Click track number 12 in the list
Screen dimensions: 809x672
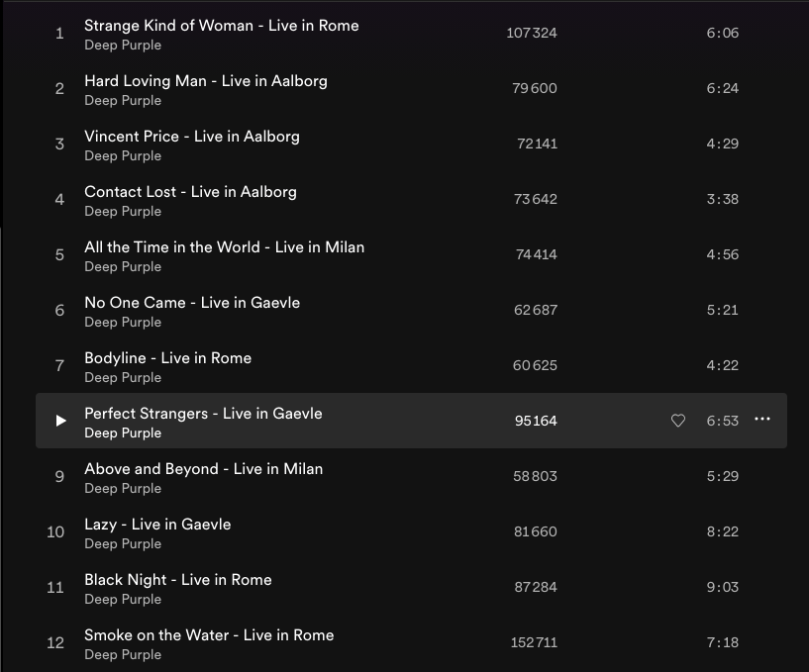pyautogui.click(x=55, y=643)
